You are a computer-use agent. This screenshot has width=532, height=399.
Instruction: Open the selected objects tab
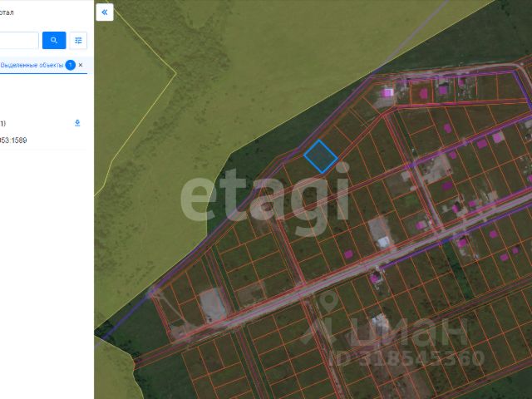pos(32,65)
